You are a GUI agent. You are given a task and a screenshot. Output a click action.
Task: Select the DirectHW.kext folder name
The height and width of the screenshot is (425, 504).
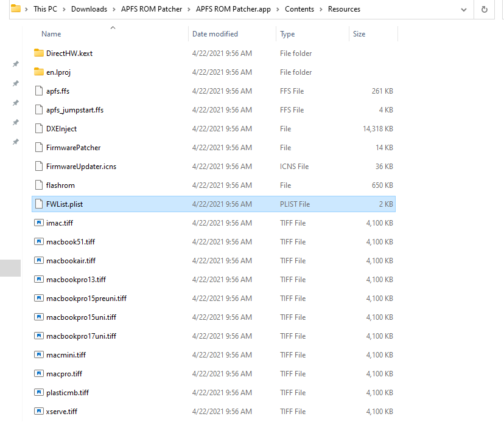(x=69, y=54)
